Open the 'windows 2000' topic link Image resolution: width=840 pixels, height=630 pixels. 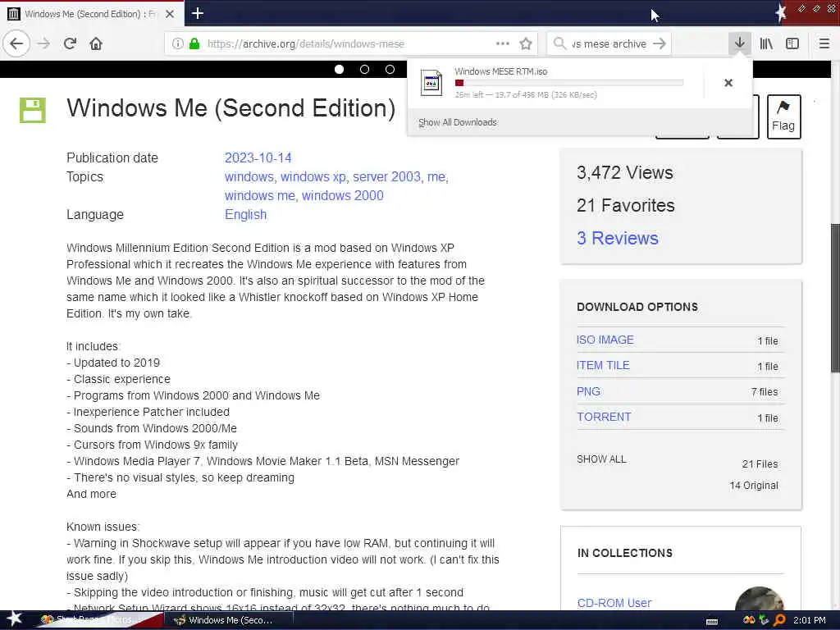342,195
